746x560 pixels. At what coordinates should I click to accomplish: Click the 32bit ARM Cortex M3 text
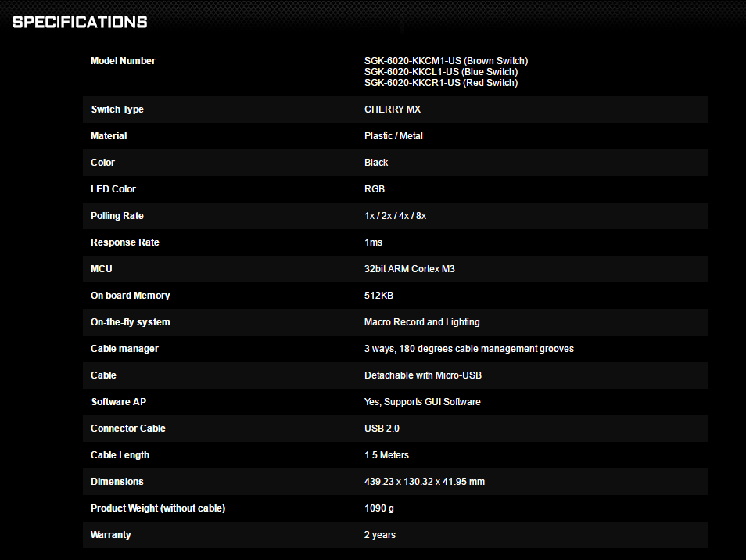[x=409, y=269]
